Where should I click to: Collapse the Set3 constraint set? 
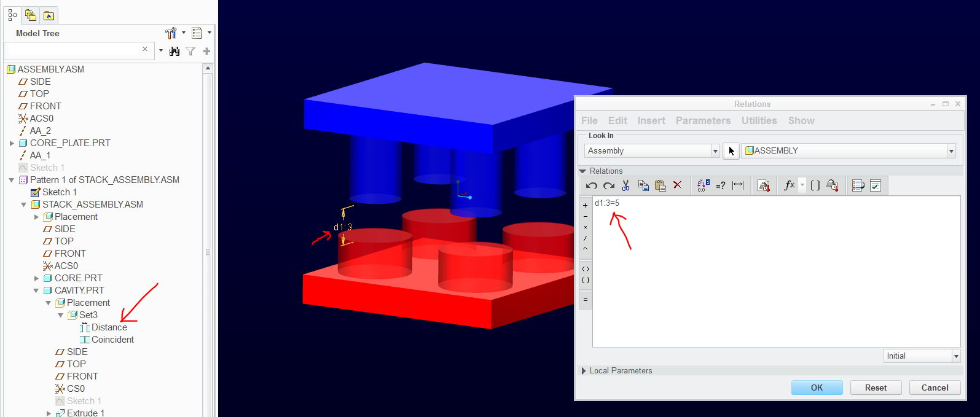click(x=61, y=315)
